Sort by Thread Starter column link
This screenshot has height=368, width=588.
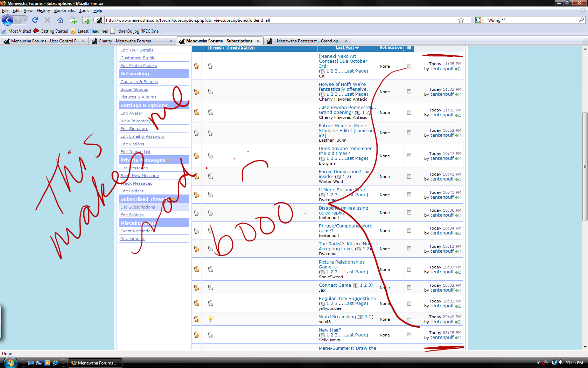point(240,48)
